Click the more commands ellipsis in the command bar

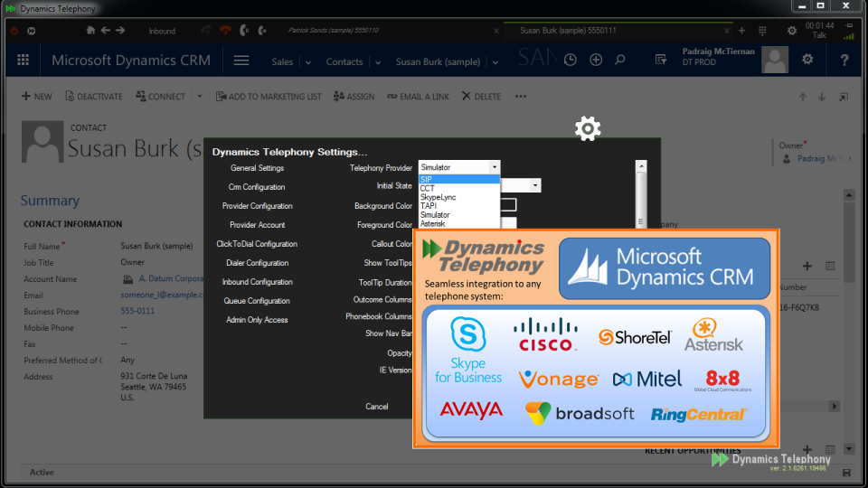[521, 97]
